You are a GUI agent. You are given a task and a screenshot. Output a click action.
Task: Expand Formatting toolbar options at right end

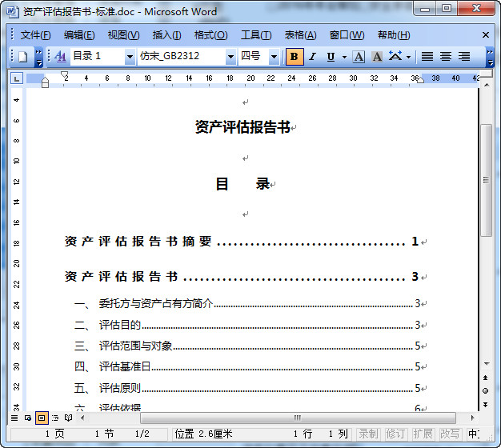[x=490, y=58]
